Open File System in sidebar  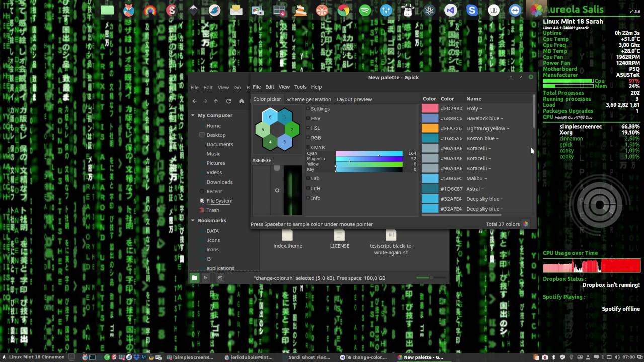click(x=219, y=201)
